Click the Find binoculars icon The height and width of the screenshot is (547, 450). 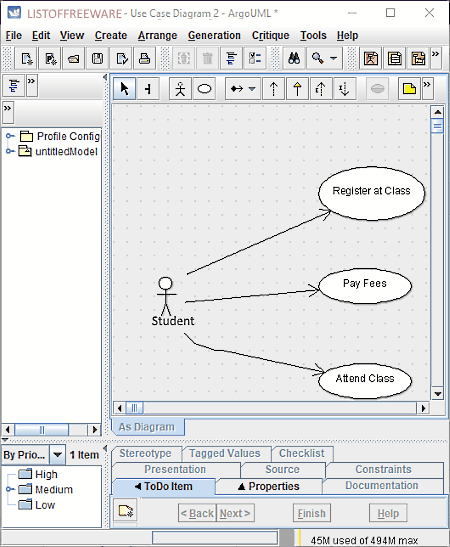tap(294, 58)
